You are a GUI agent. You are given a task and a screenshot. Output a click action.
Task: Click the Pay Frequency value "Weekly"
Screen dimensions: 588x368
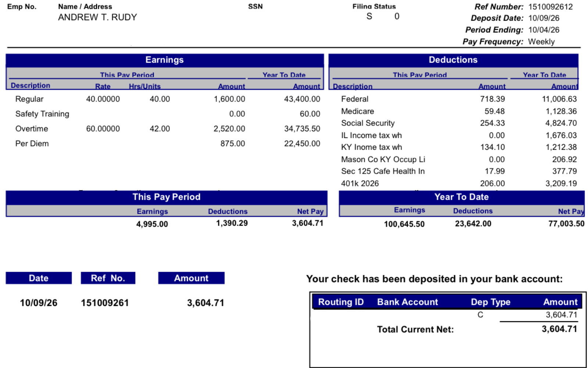(541, 42)
